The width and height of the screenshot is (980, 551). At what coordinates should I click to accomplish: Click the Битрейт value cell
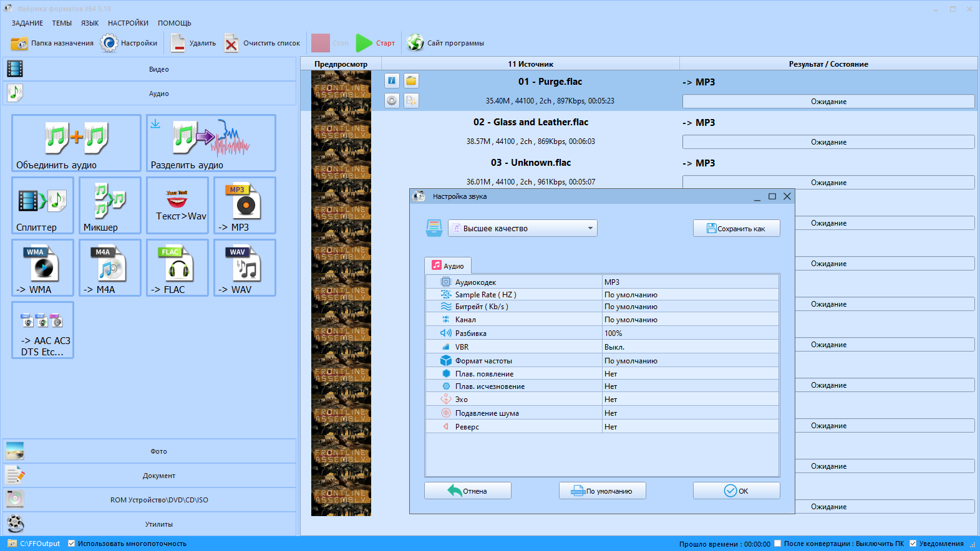[690, 307]
